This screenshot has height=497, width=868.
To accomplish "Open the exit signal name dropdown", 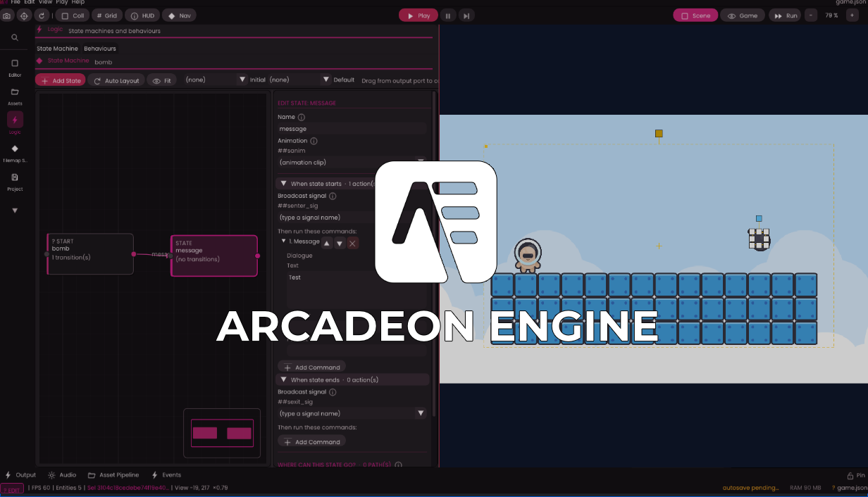I will point(352,413).
